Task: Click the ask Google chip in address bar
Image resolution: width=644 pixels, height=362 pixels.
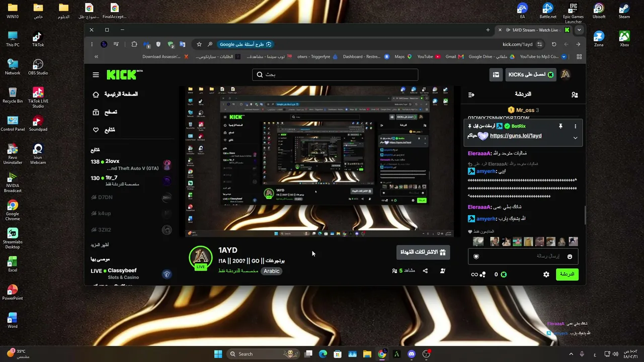Action: (x=246, y=44)
